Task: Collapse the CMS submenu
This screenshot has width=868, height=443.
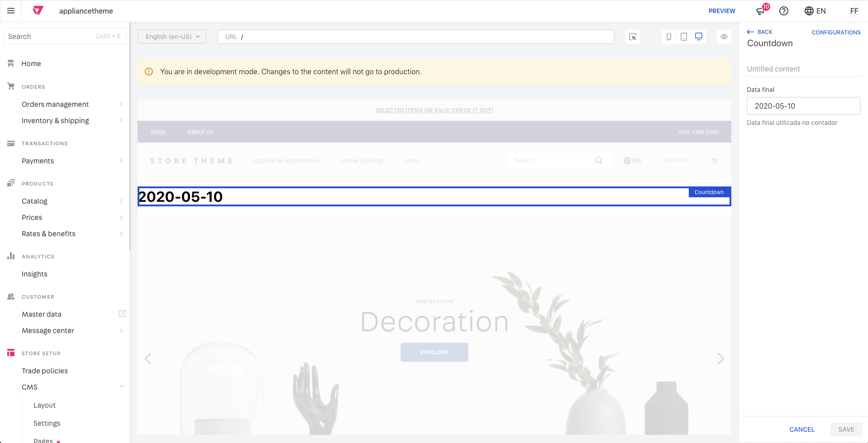Action: pyautogui.click(x=122, y=386)
